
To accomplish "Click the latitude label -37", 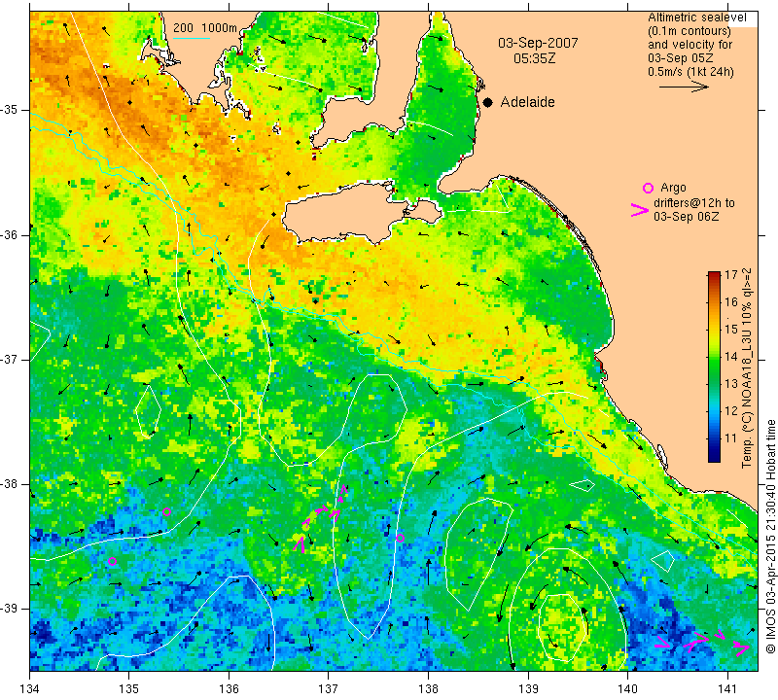I will [11, 359].
